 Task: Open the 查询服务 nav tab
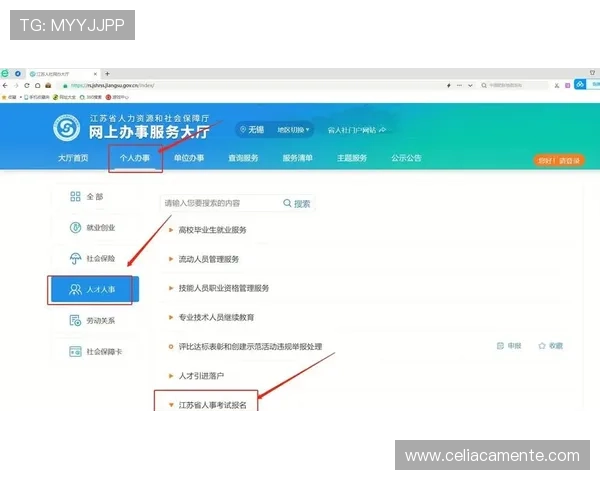click(x=243, y=158)
